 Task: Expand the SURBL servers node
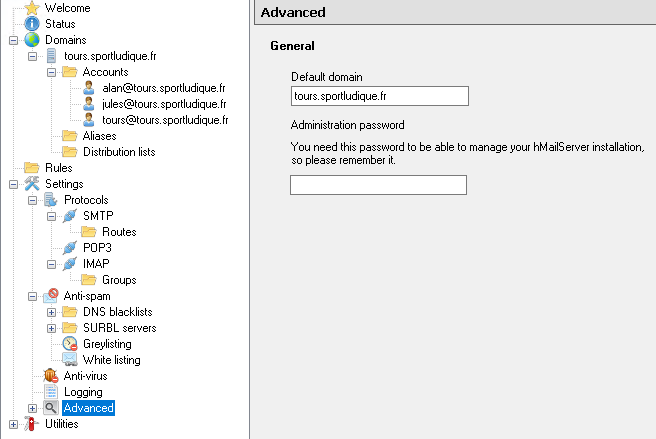click(52, 328)
